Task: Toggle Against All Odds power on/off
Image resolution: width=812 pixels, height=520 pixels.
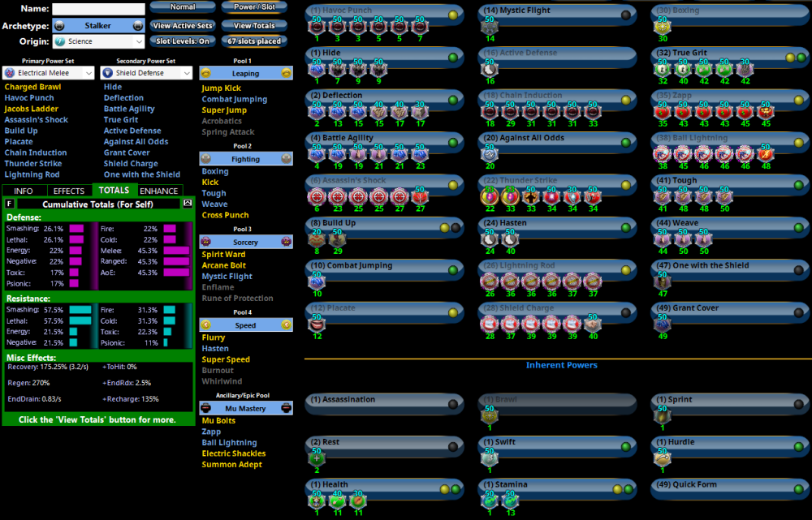Action: click(626, 143)
